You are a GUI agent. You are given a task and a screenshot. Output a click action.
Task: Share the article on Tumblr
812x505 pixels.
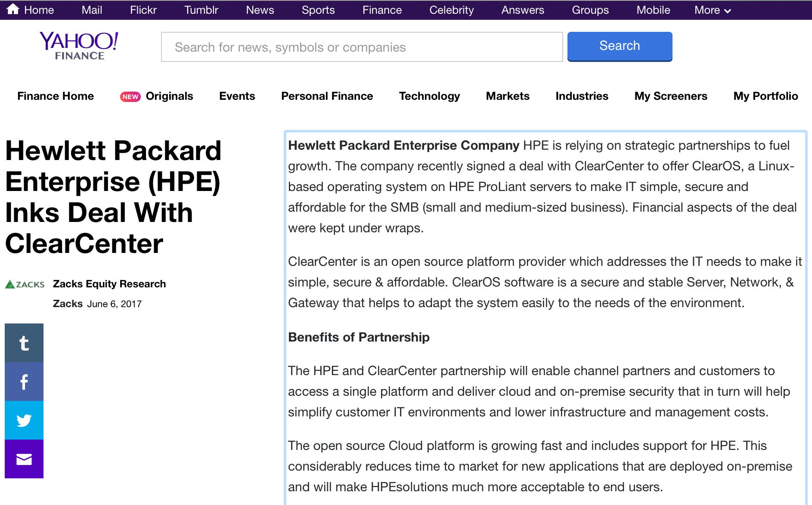pos(24,342)
